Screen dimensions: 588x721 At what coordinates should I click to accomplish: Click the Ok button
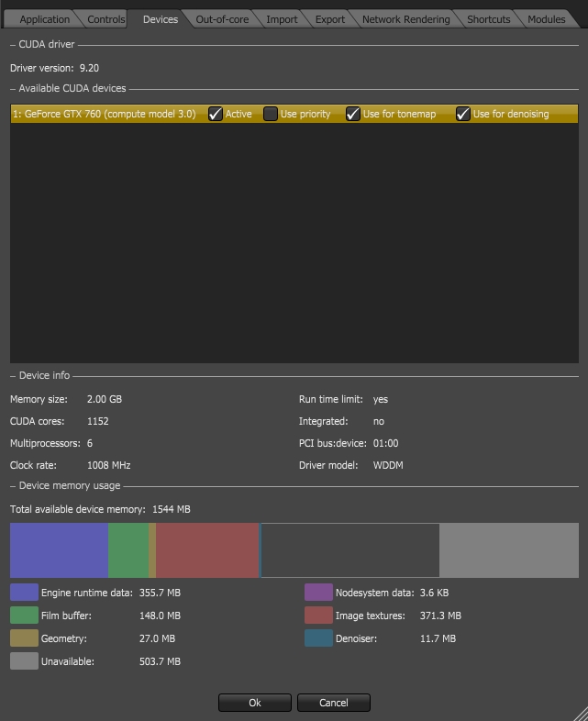255,703
